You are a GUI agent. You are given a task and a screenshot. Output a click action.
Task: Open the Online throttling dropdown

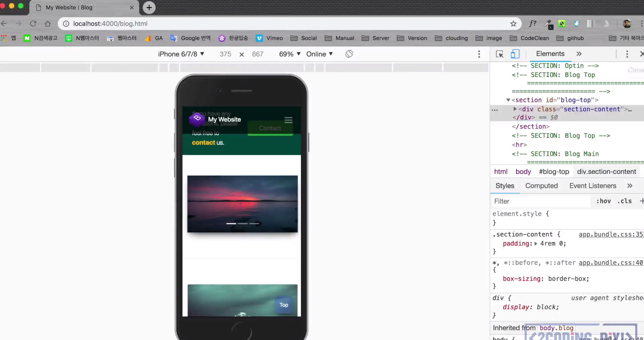319,54
